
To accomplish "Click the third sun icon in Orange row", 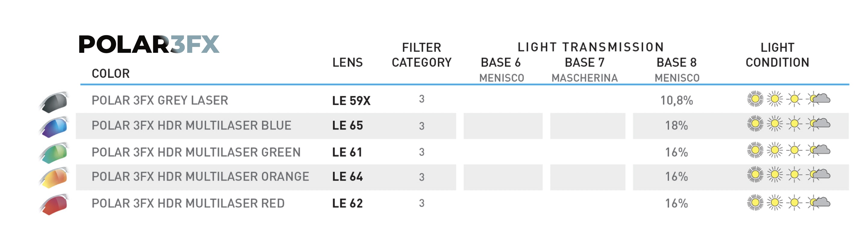I will pos(794,175).
